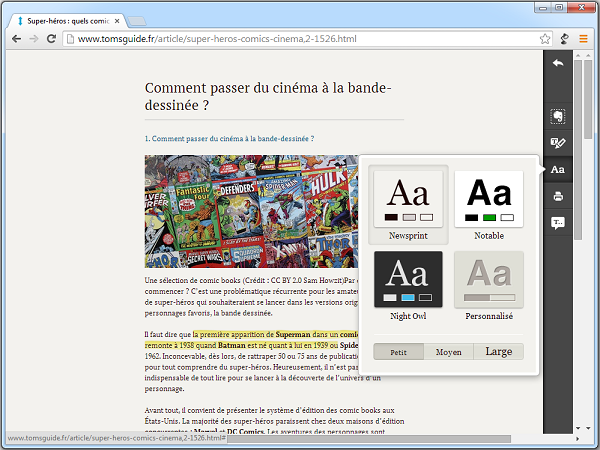Click the 'Night Owl' label

pos(408,316)
